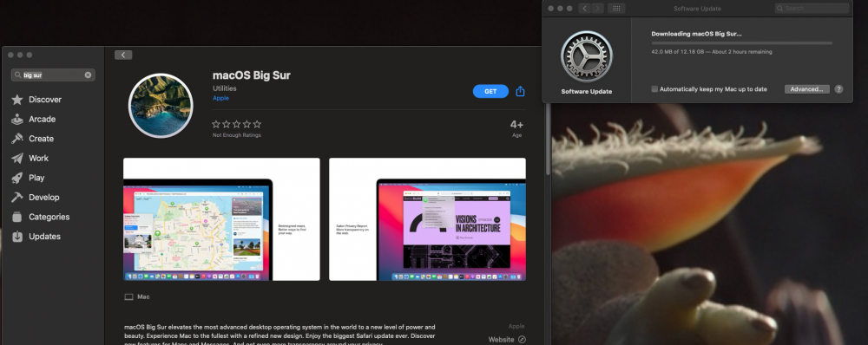Click the Play rocket icon
This screenshot has height=345, width=868.
click(x=17, y=178)
